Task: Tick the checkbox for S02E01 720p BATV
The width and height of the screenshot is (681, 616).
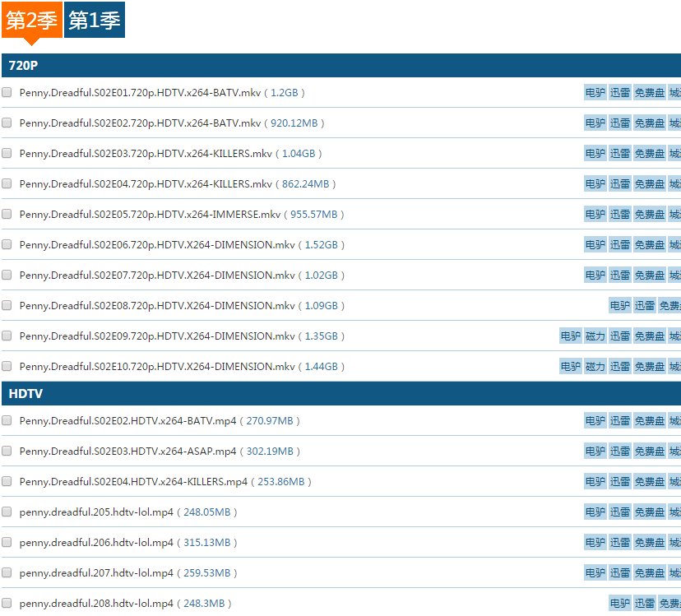Action: tap(7, 93)
